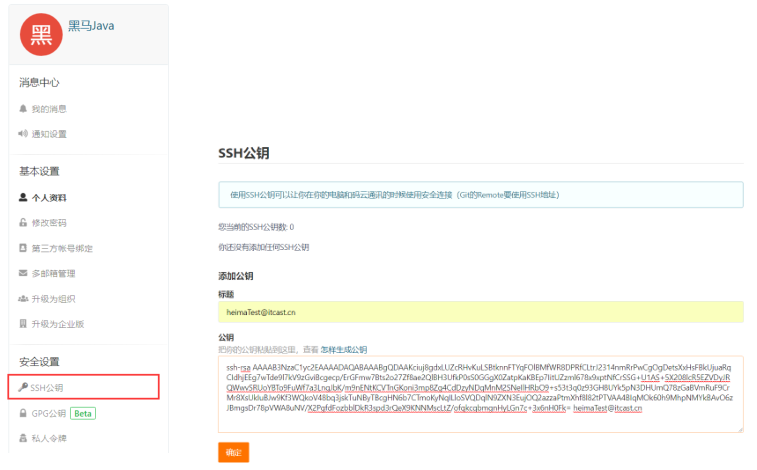The width and height of the screenshot is (757, 470).
Task: Open 升级为企业版 menu item
Action: [57, 324]
